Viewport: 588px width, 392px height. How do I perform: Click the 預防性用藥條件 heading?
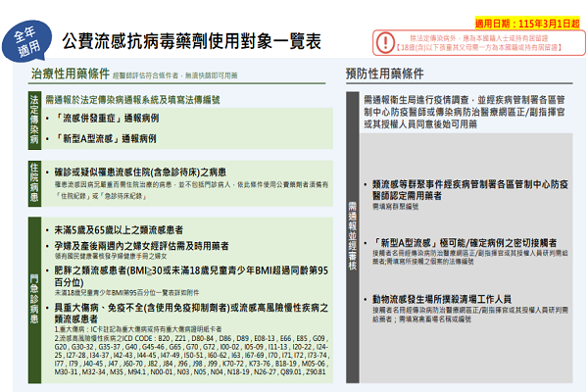coord(385,73)
